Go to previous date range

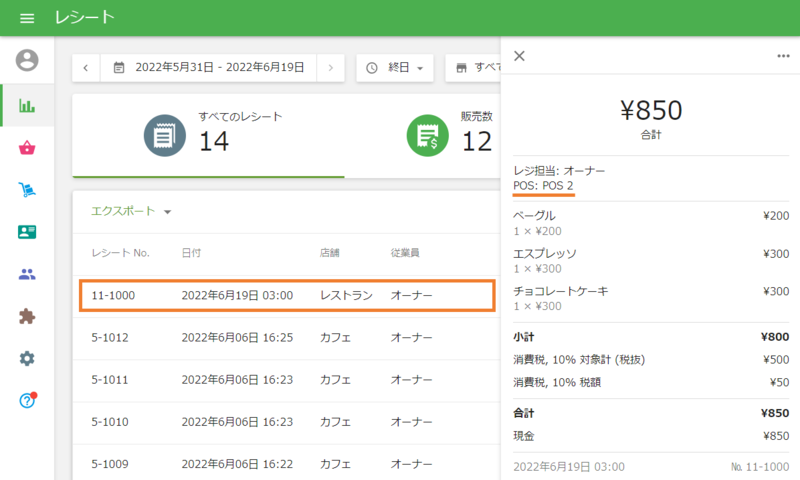point(86,68)
